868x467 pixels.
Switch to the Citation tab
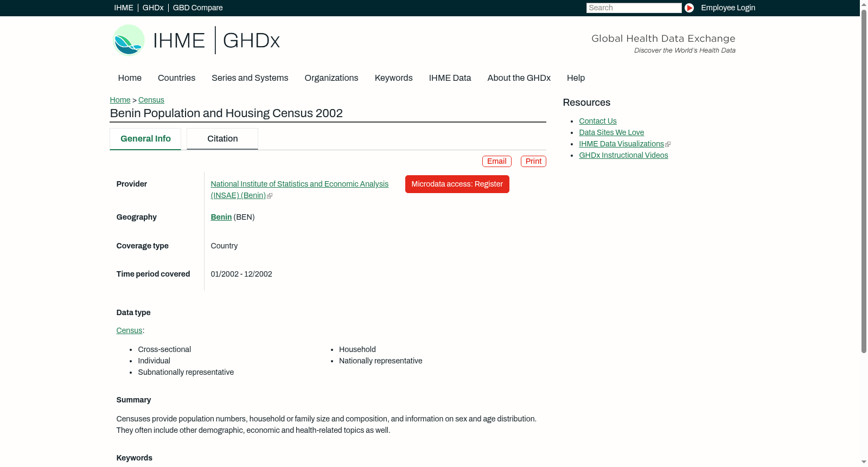pos(222,139)
